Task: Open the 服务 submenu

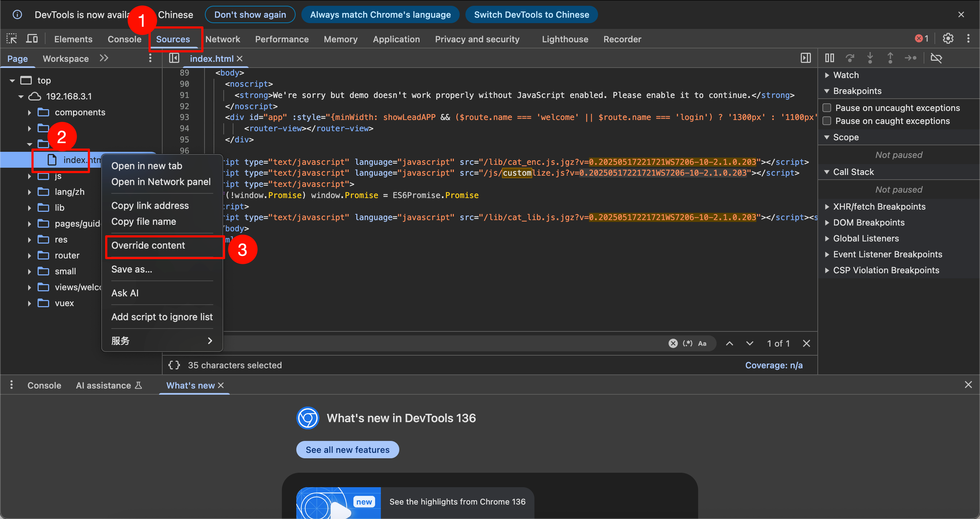Action: pyautogui.click(x=162, y=340)
